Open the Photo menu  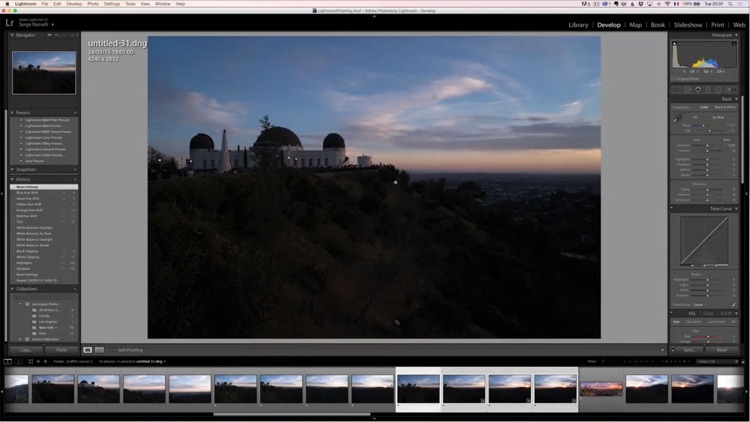tap(93, 4)
